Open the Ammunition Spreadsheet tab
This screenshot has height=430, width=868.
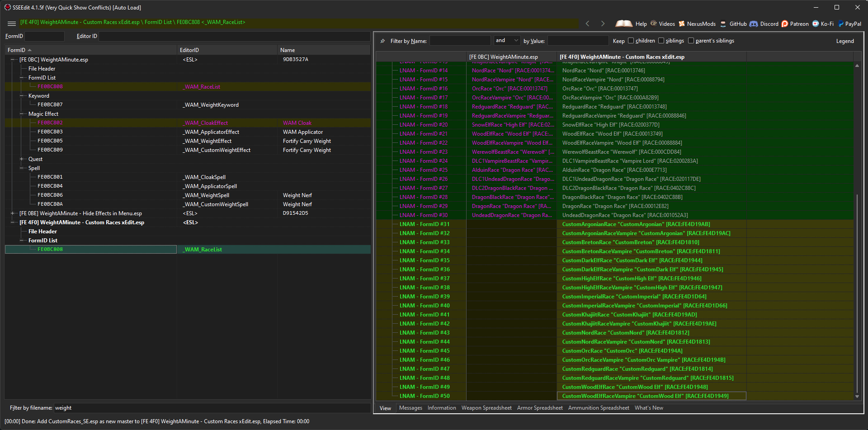(599, 408)
